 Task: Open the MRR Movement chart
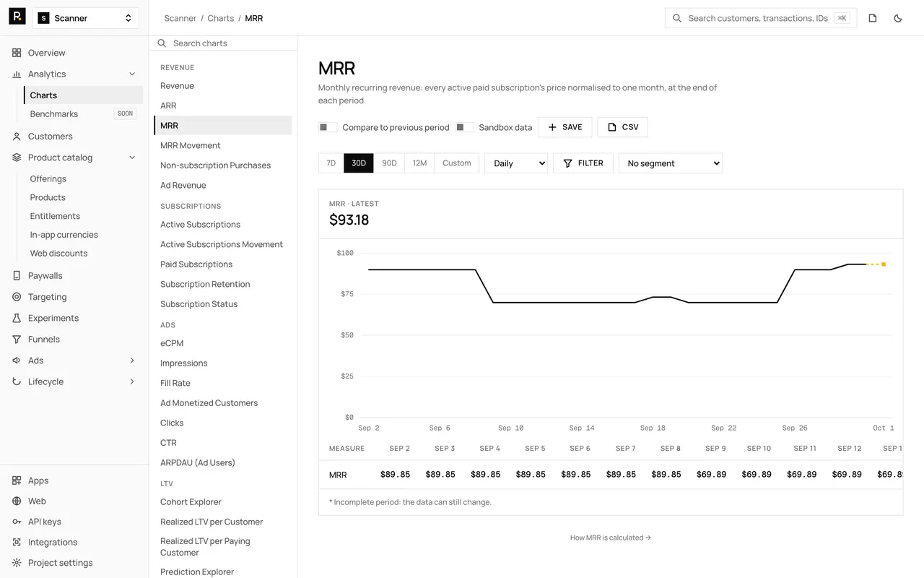point(223,145)
